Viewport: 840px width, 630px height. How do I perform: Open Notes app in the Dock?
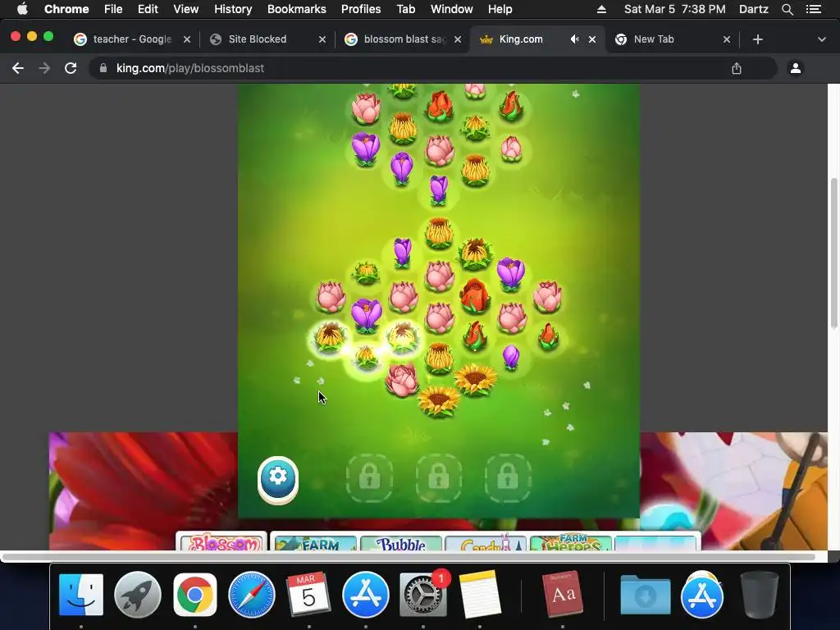(x=480, y=595)
